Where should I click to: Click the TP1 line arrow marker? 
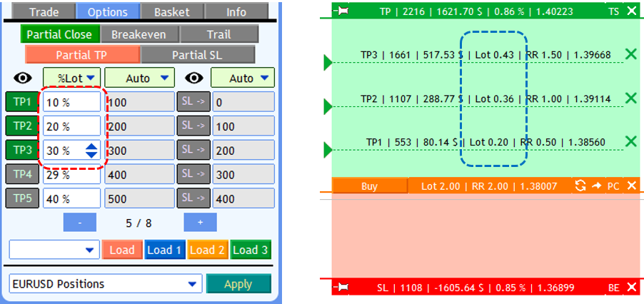[x=328, y=150]
